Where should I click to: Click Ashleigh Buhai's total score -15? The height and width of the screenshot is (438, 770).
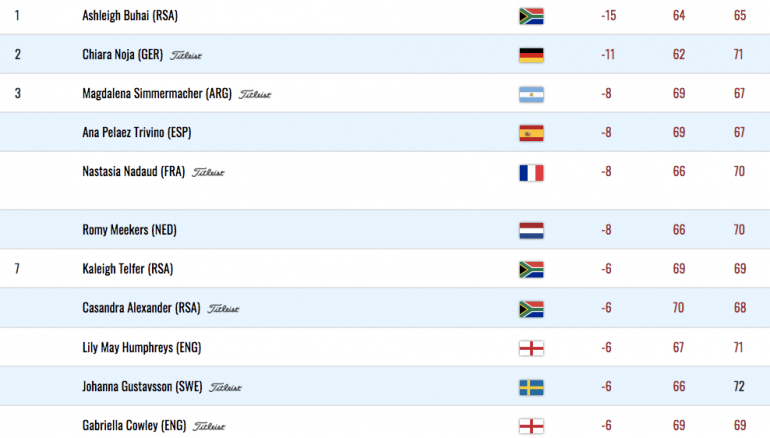click(x=608, y=15)
